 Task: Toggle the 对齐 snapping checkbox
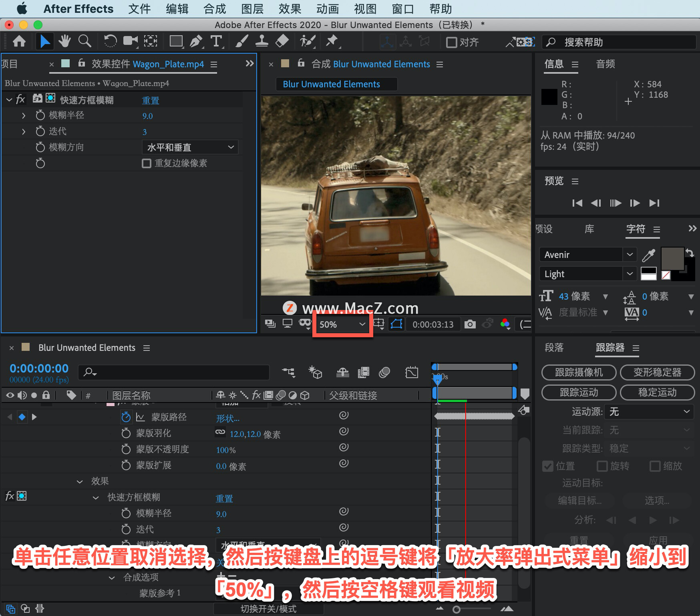pos(452,42)
